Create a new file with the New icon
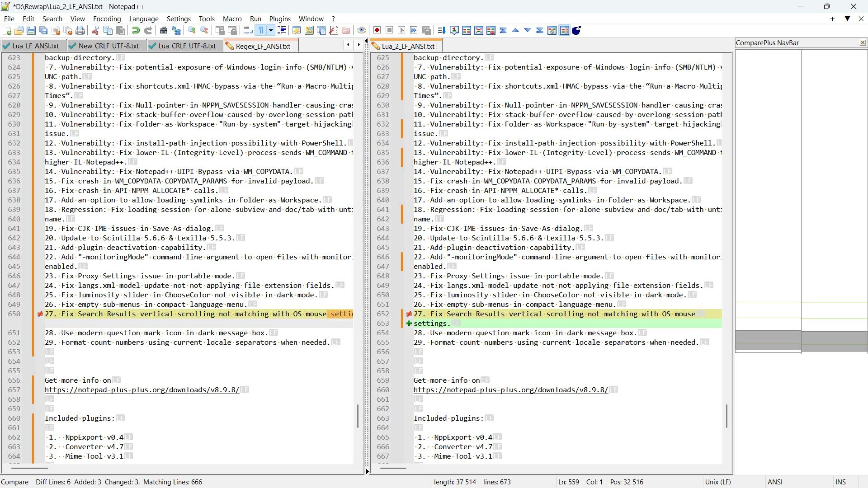The image size is (868, 488). [7, 30]
